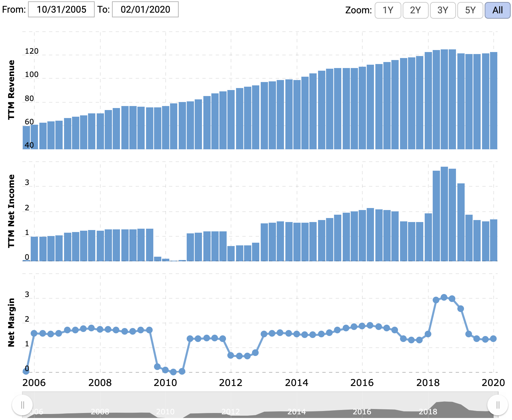Click the first Net Margin point at zero in 2006
The width and height of the screenshot is (512, 420).
click(26, 371)
